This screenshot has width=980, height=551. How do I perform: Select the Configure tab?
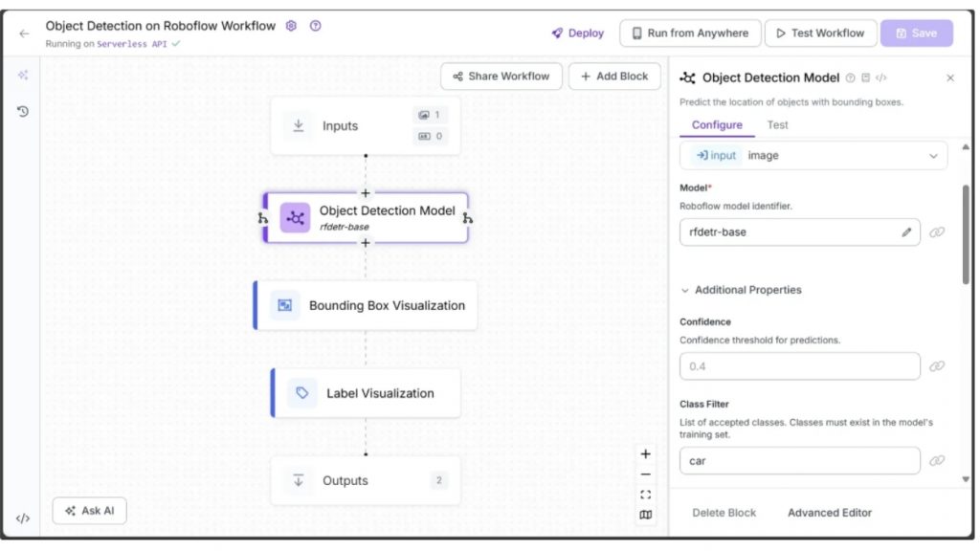pyautogui.click(x=717, y=125)
